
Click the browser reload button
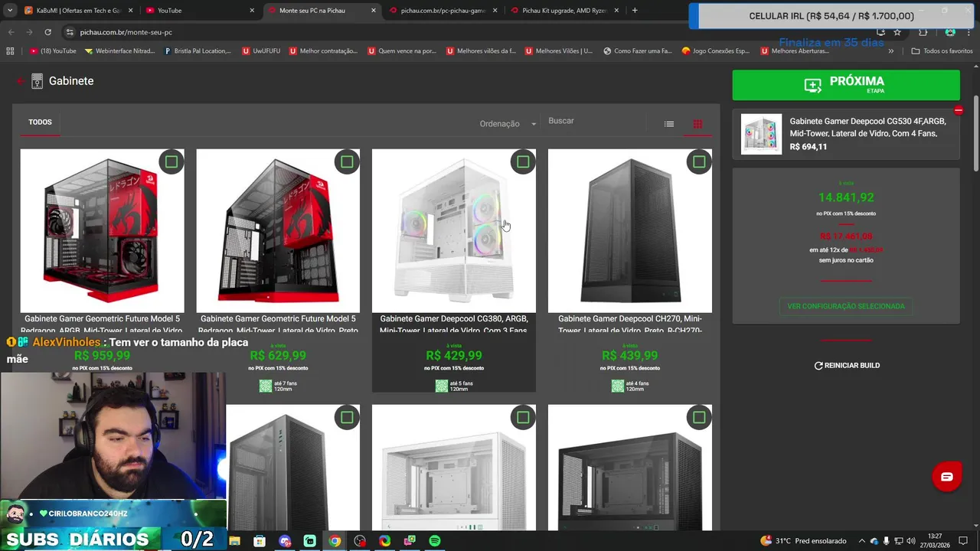[x=47, y=32]
